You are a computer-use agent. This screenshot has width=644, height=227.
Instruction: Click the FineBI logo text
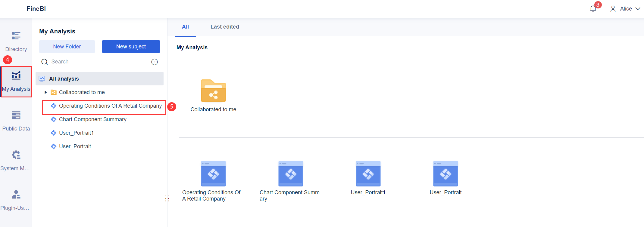pos(36,9)
